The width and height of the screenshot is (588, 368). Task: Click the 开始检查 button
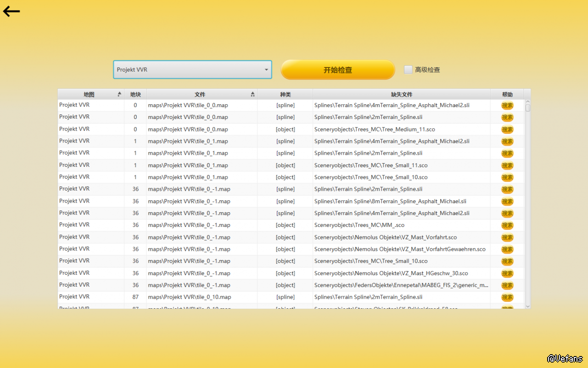(x=338, y=70)
